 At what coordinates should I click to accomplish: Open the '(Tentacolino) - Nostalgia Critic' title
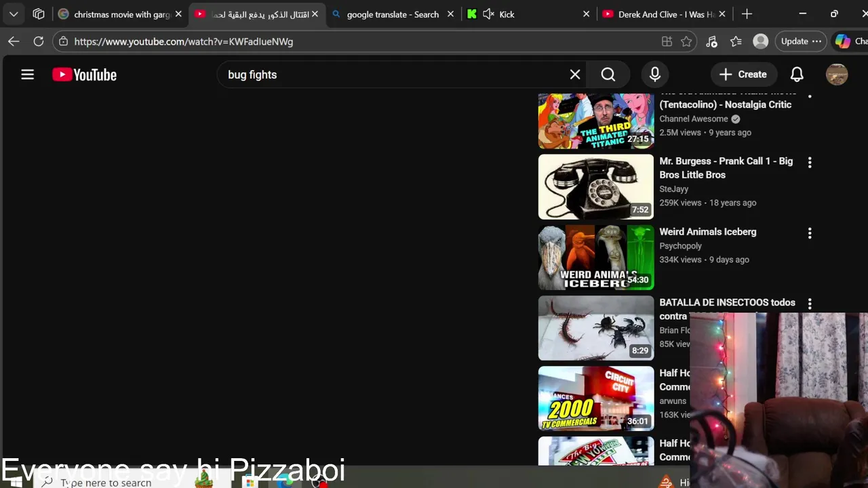coord(726,104)
